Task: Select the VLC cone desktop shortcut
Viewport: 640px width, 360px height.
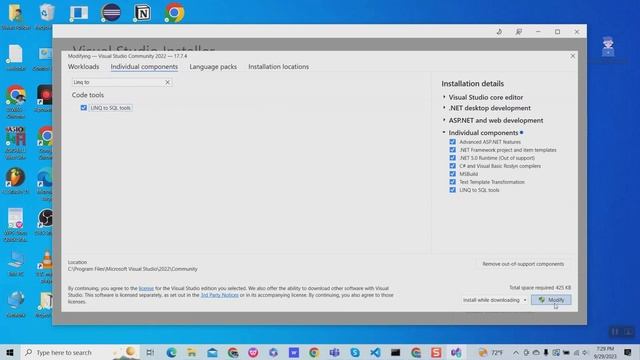Action: click(x=45, y=267)
